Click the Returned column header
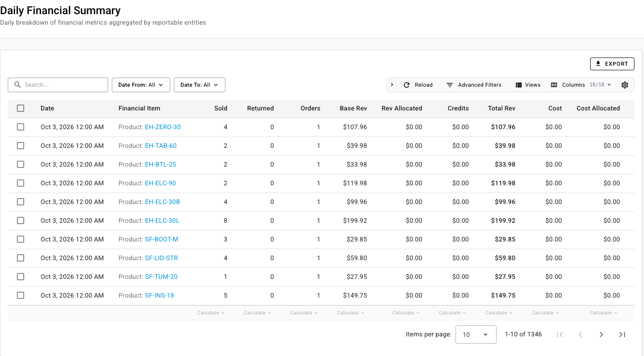Image resolution: width=644 pixels, height=356 pixels. (261, 108)
